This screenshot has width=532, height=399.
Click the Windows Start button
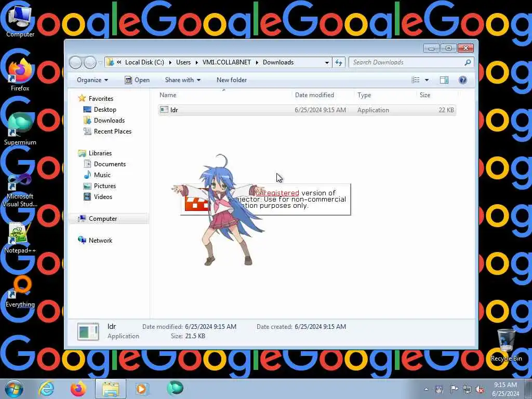(x=14, y=389)
